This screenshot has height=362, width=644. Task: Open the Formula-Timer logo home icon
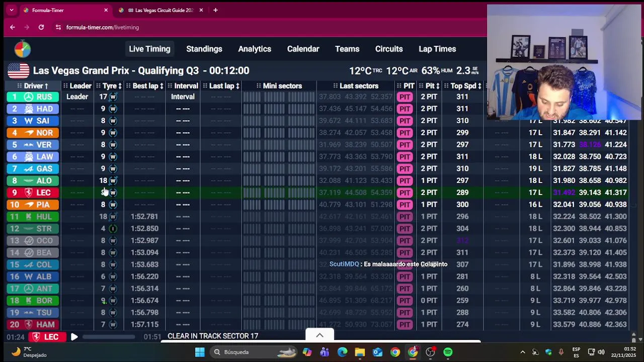(x=22, y=49)
